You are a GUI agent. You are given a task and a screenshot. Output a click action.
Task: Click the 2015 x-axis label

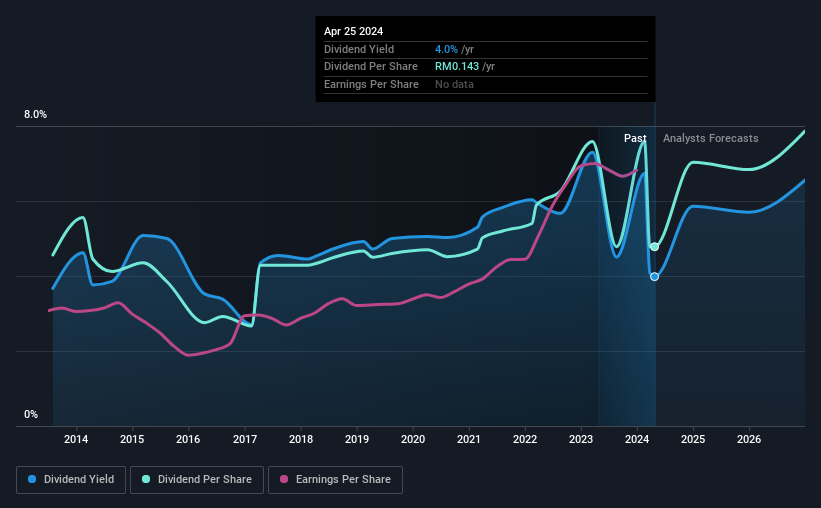132,439
